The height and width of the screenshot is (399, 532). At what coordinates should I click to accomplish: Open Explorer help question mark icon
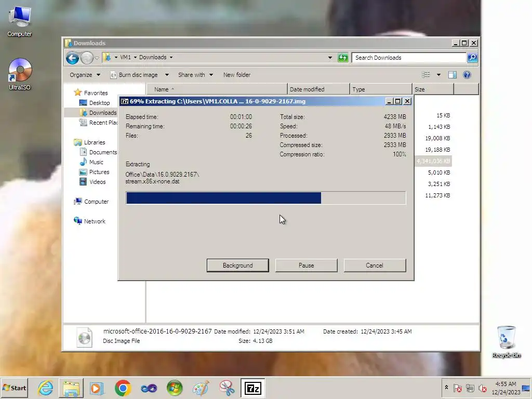pyautogui.click(x=467, y=75)
